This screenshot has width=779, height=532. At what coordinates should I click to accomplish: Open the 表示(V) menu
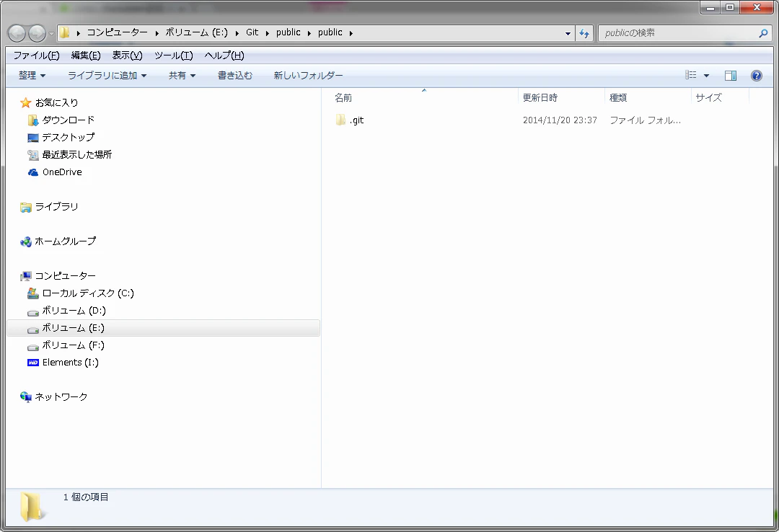127,56
